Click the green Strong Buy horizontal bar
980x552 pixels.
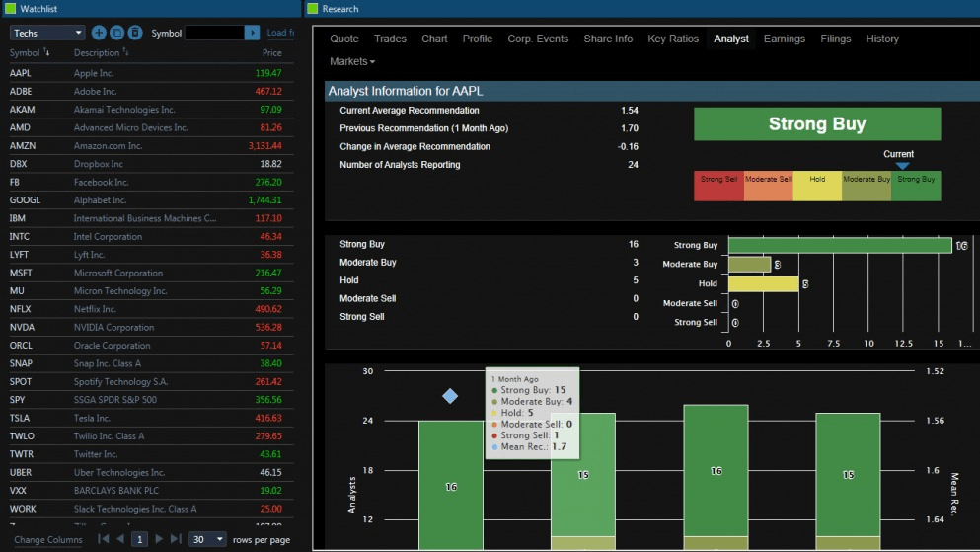840,245
